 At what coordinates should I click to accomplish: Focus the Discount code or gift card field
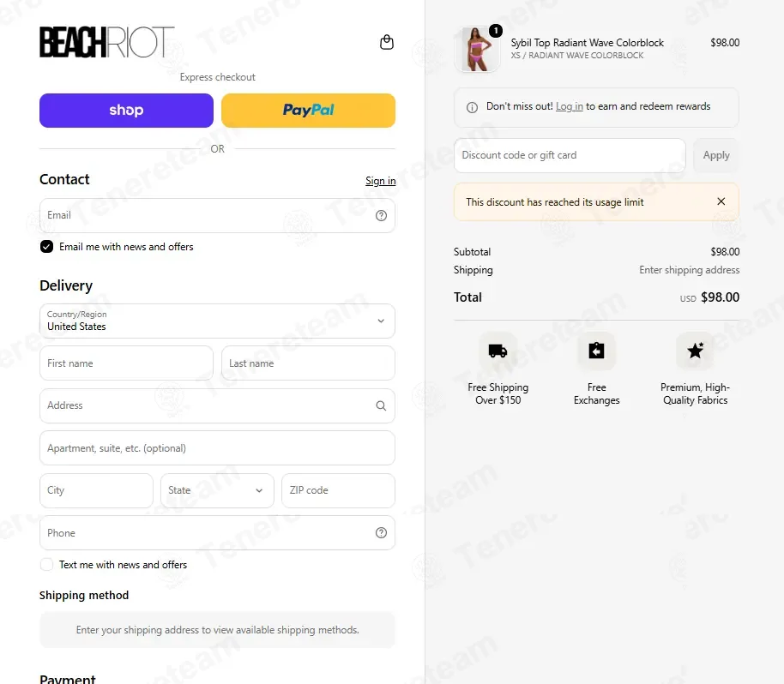570,155
